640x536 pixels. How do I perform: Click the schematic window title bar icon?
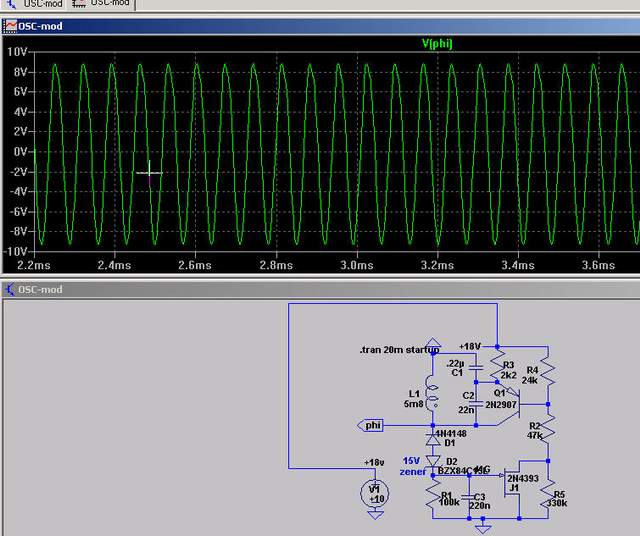point(9,290)
